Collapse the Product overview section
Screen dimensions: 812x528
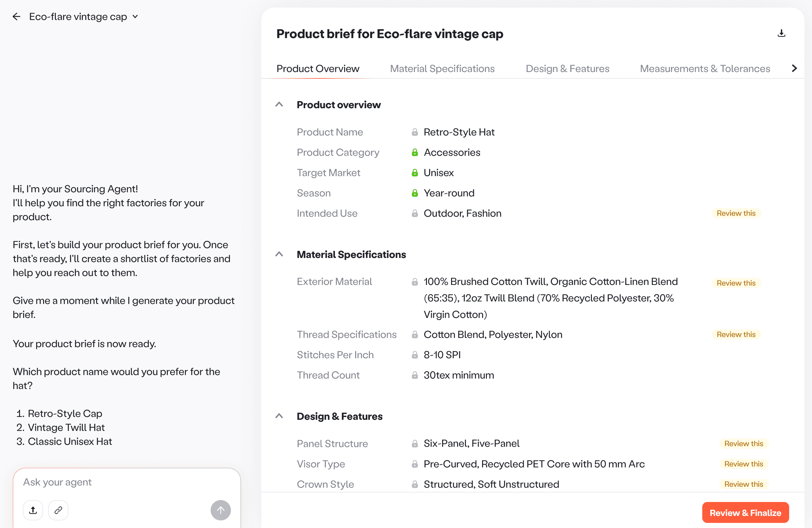click(279, 104)
